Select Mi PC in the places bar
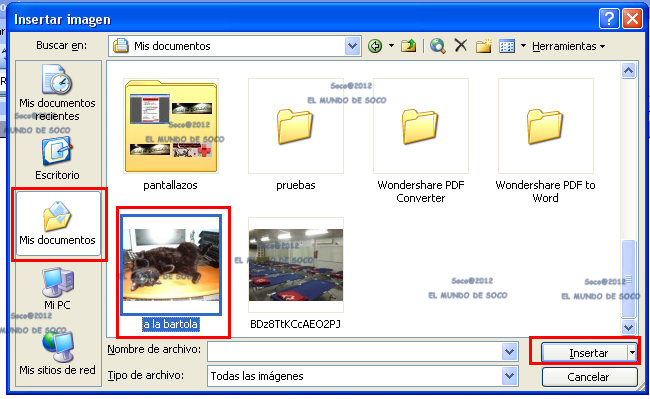The image size is (650, 399). click(57, 289)
